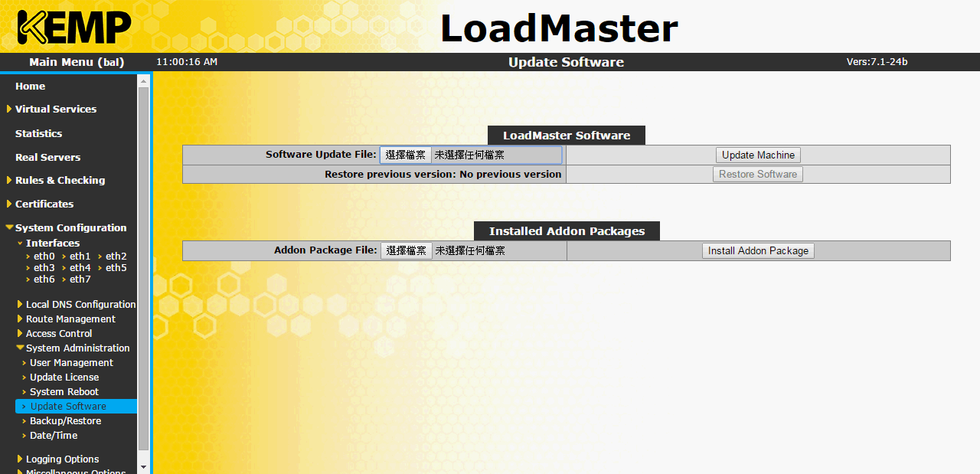Open interface eth7 settings
This screenshot has height=474, width=980.
tap(80, 279)
